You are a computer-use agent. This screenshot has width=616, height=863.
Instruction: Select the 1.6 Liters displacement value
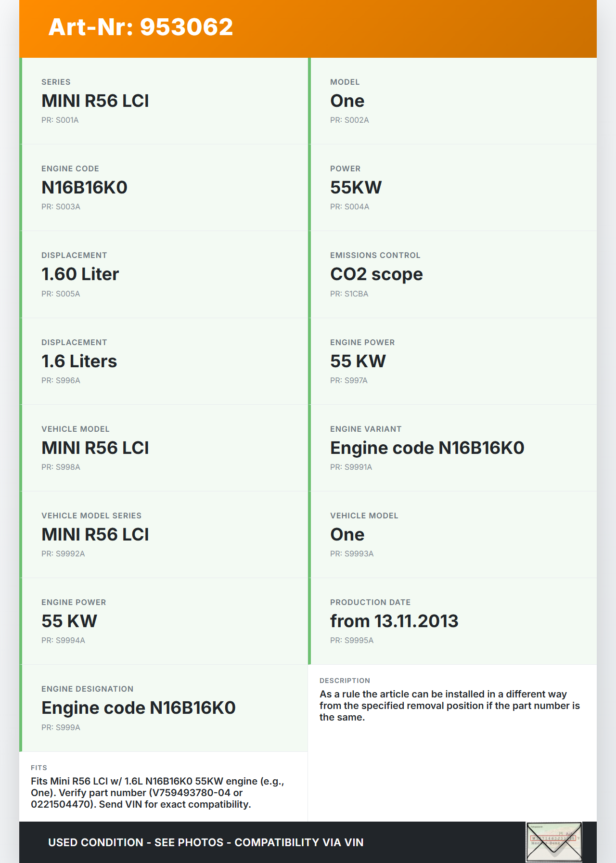point(79,361)
